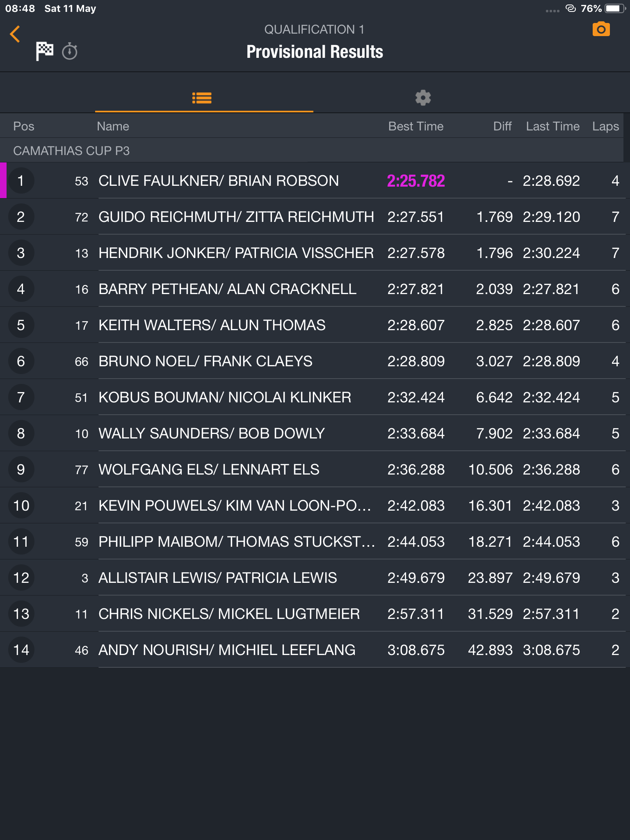Screen dimensions: 630x840
Task: Select the Wolfgang Els/Lennart Els row
Action: point(315,470)
